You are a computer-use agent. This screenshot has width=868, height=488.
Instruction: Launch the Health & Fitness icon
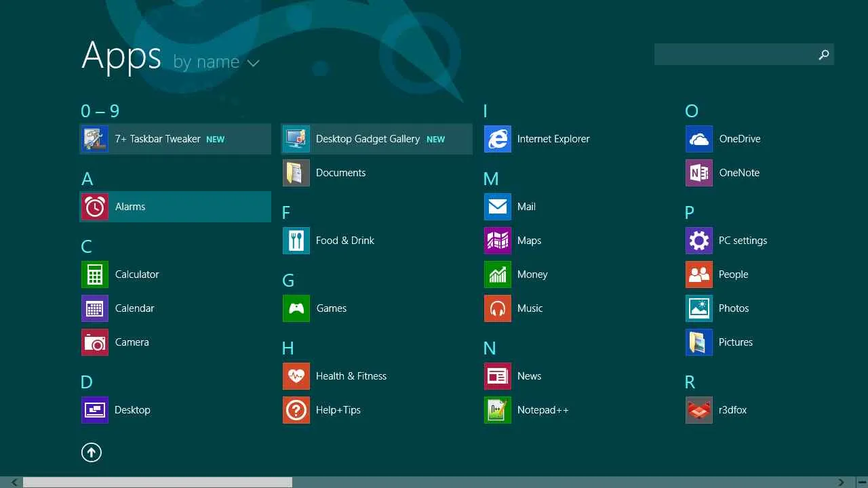pos(296,376)
